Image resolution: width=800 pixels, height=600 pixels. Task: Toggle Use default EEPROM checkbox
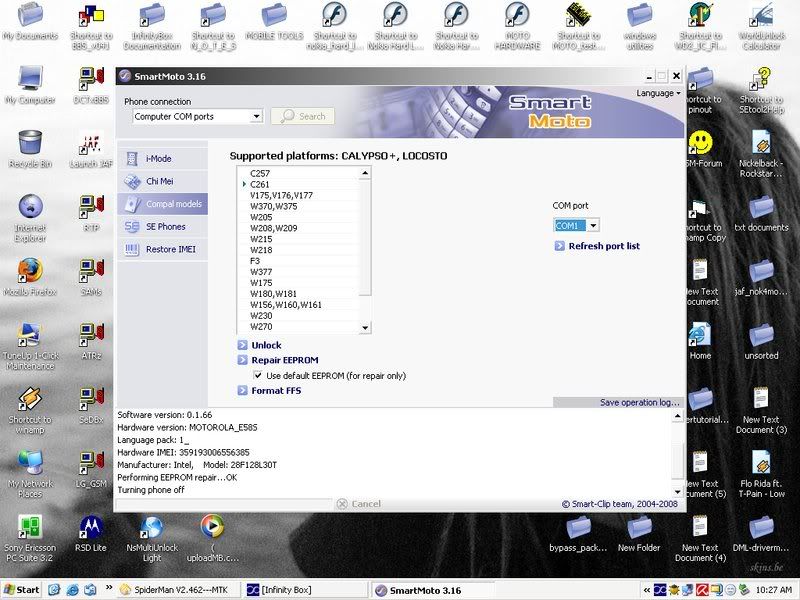pyautogui.click(x=258, y=376)
